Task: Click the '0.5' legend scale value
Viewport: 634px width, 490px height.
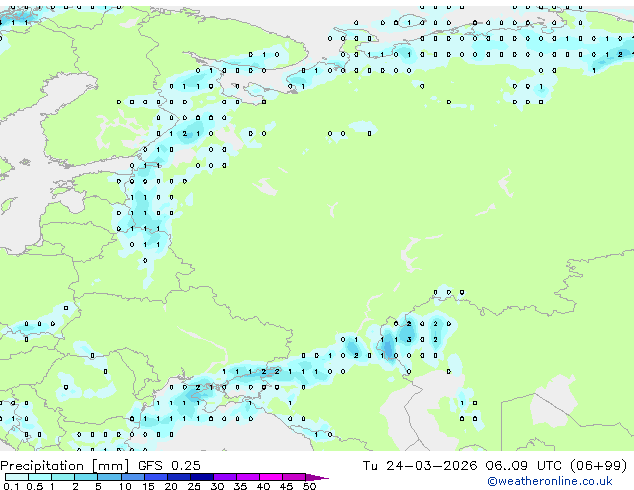Action: 35,486
